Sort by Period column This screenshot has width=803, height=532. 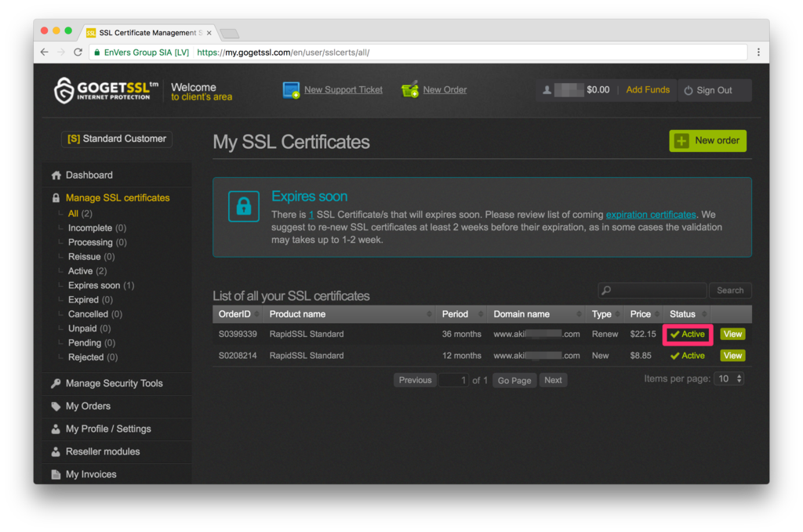coord(462,314)
